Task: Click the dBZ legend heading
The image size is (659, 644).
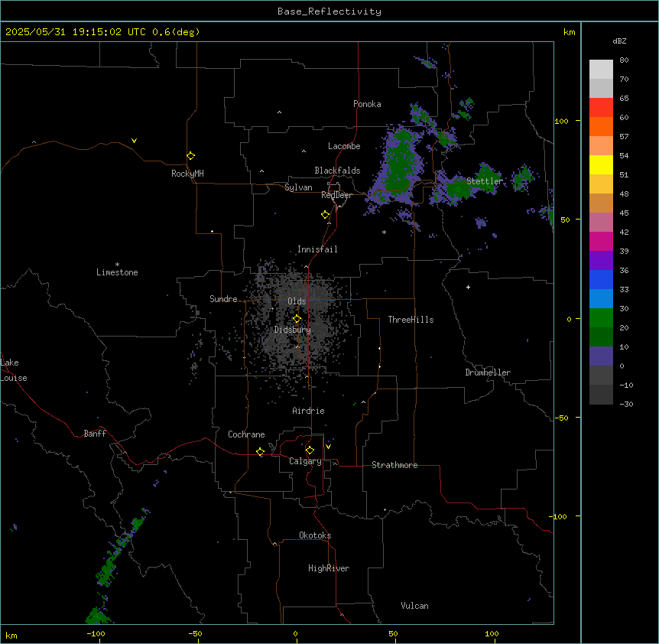Action: pyautogui.click(x=619, y=41)
